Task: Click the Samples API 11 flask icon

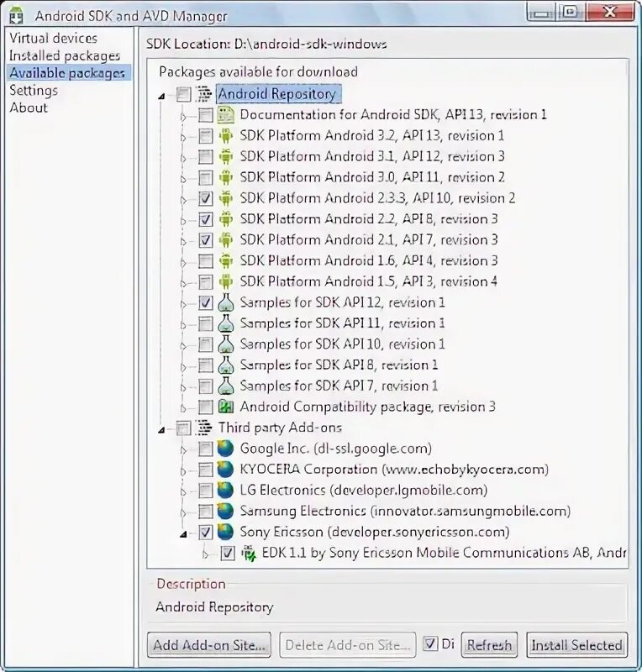Action: tap(225, 323)
